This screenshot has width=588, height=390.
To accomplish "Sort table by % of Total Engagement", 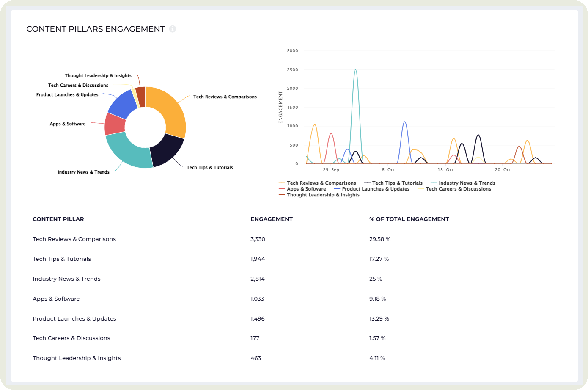I will pos(409,219).
